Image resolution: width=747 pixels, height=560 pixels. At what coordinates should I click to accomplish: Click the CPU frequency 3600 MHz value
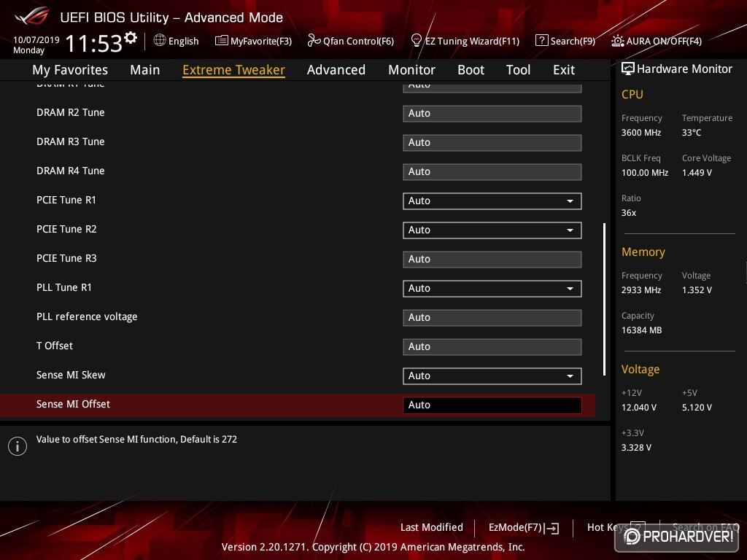(x=641, y=133)
